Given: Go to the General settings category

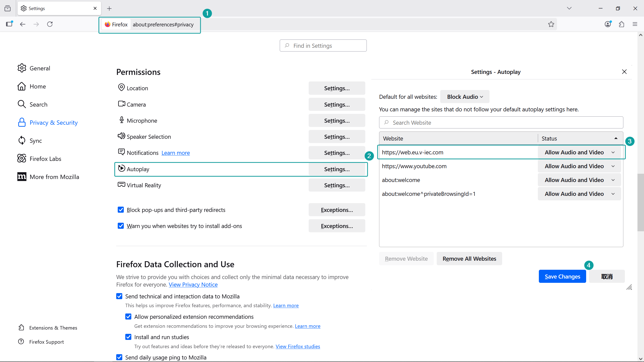Looking at the screenshot, I should click(40, 68).
